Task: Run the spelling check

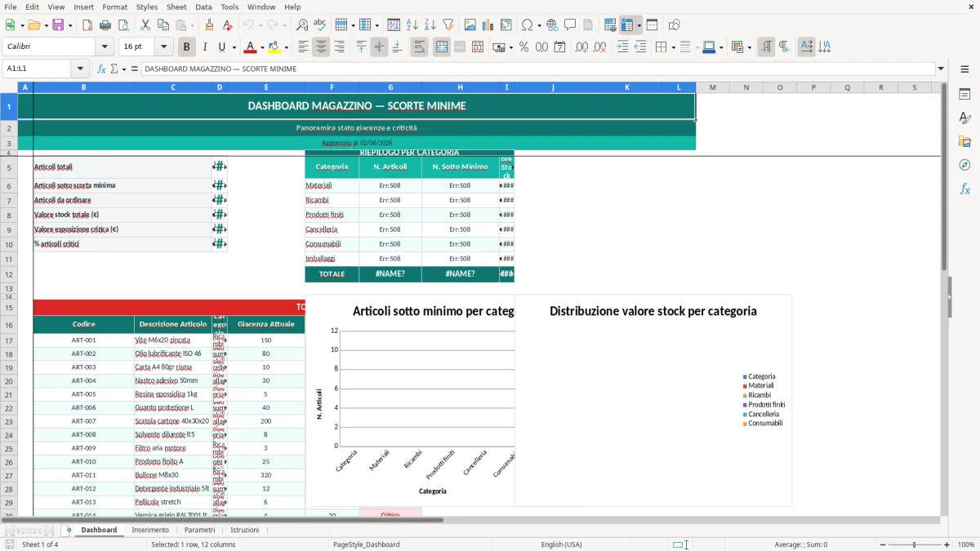Action: pyautogui.click(x=320, y=25)
